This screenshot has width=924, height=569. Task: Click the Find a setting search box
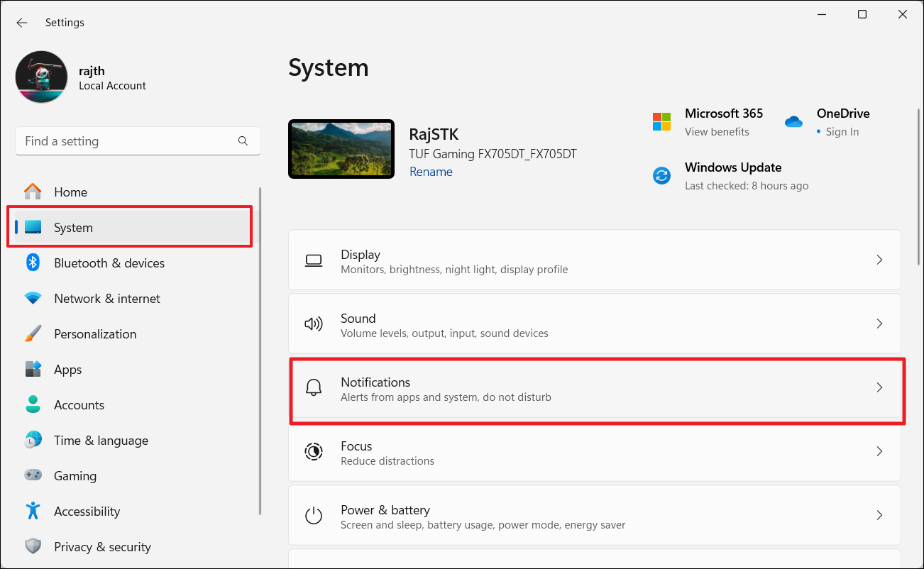click(x=128, y=141)
